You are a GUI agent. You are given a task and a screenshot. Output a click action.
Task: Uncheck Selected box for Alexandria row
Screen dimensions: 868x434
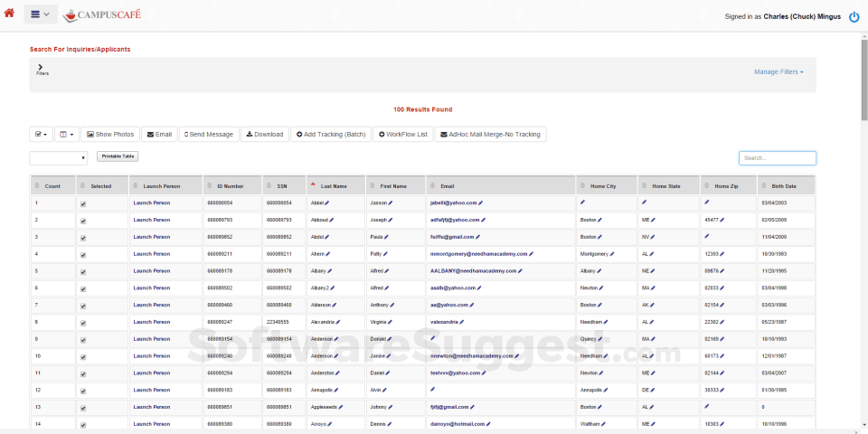[83, 324]
